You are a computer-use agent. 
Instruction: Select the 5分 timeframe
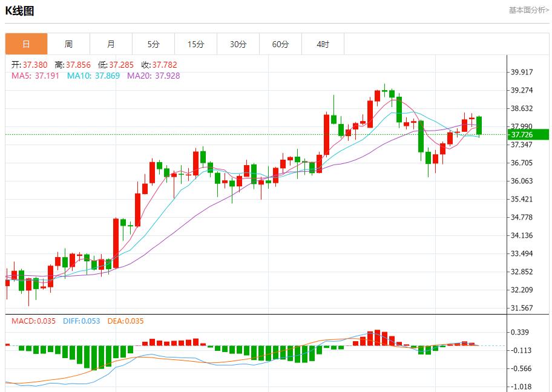(x=153, y=44)
